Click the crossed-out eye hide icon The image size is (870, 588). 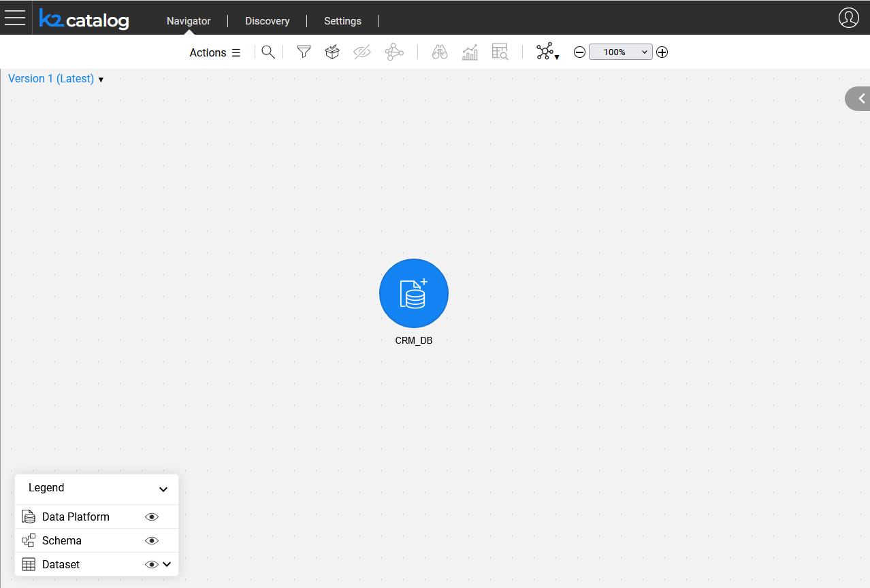coord(362,52)
